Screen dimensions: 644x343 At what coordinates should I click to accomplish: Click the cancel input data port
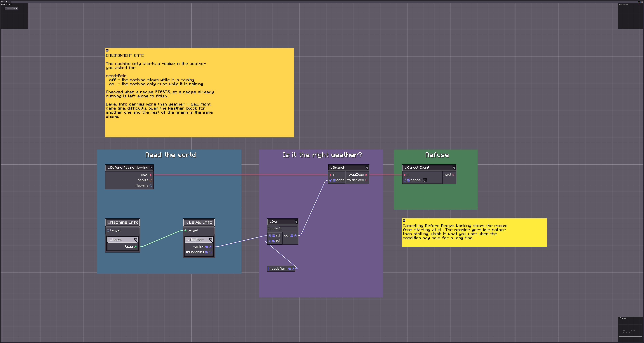click(x=405, y=180)
